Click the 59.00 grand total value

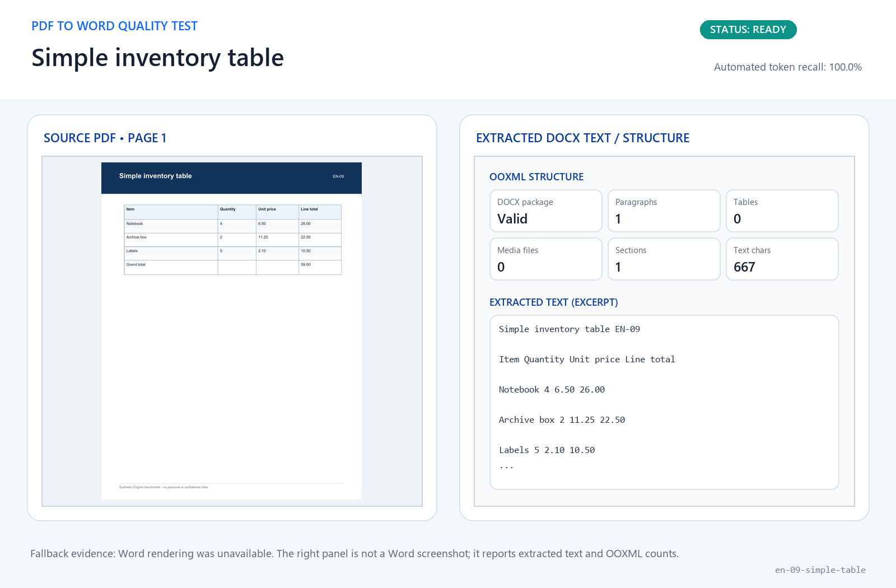click(306, 265)
